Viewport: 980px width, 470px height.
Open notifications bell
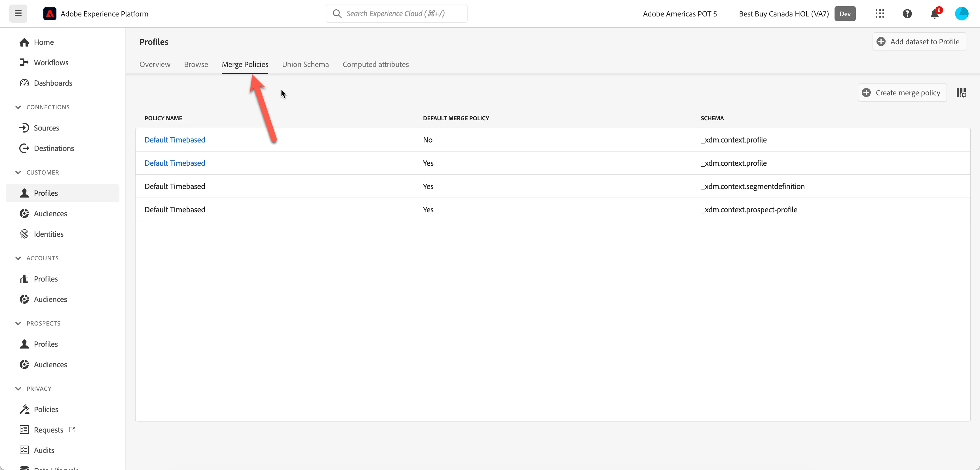click(x=935, y=14)
